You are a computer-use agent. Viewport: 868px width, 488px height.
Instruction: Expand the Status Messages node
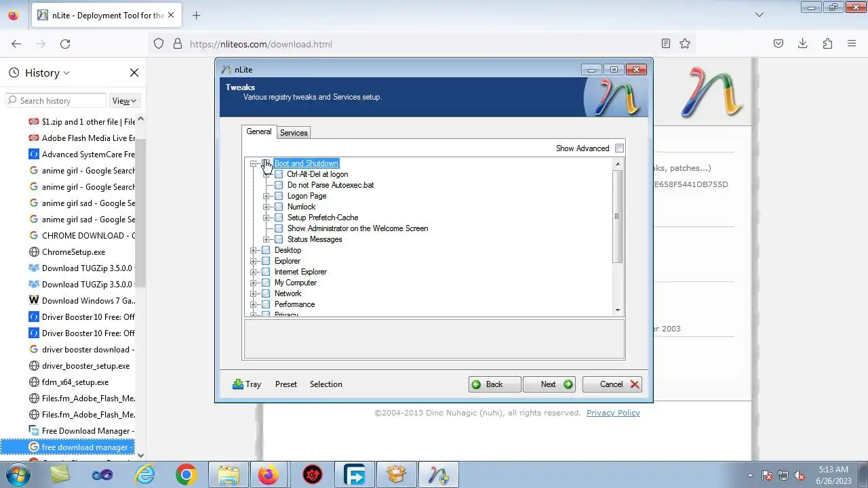tap(266, 239)
